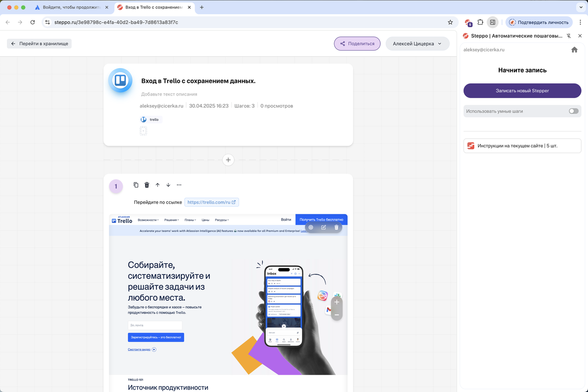Viewport: 588px width, 392px height.
Task: Expand 'Инструкции на текущем сайте | 5 шт.'
Action: click(x=522, y=145)
